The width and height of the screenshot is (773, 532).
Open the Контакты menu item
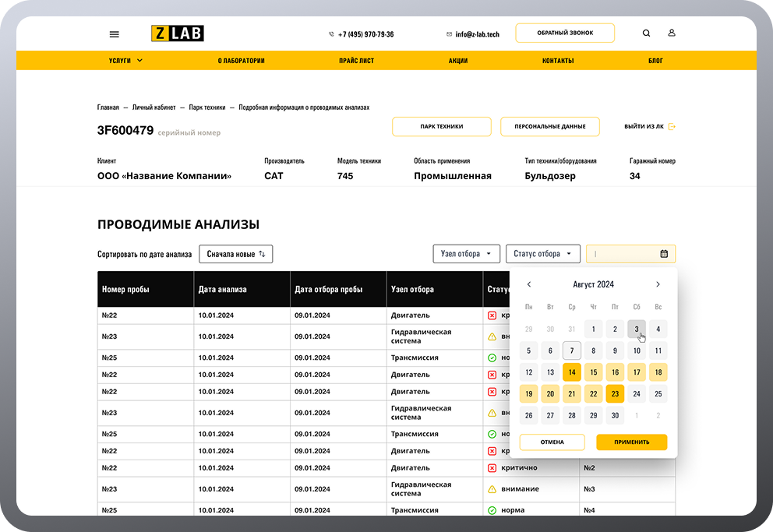click(557, 61)
